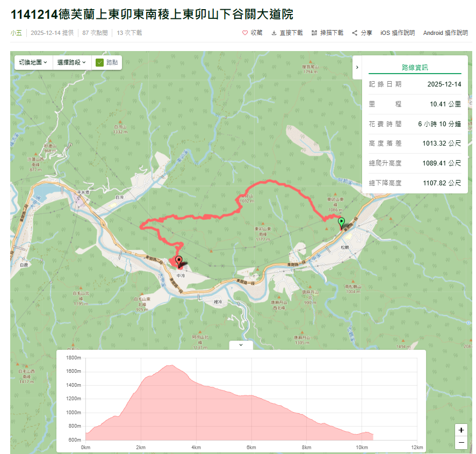Open the Android 操作說明 guide
Viewport: 476px width, 454px height.
click(x=445, y=33)
